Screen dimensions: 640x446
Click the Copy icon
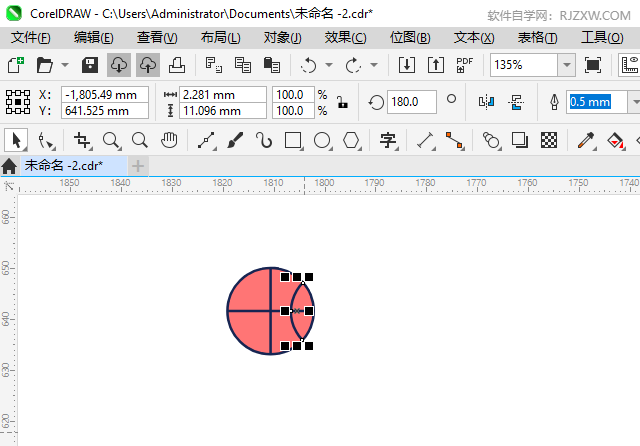pos(243,65)
